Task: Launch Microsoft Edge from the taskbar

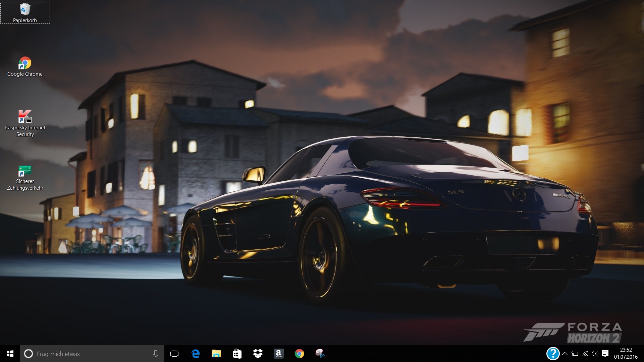Action: [196, 354]
